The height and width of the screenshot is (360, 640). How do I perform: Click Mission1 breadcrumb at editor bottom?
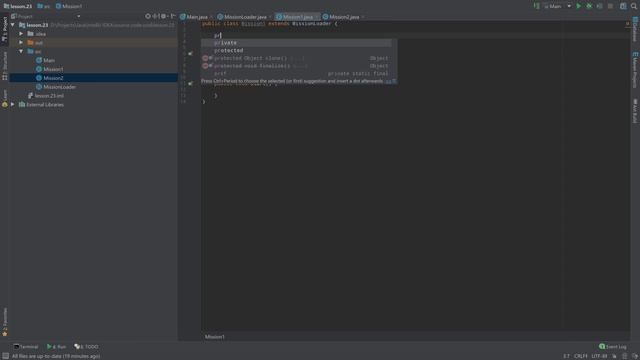[x=215, y=337]
